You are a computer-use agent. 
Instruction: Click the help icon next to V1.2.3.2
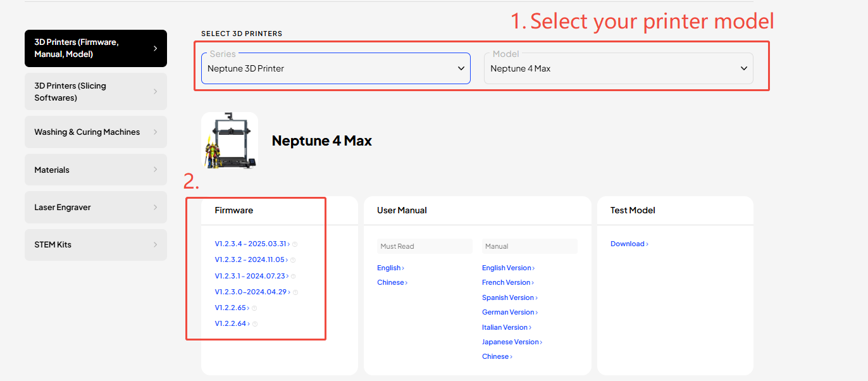[x=293, y=260]
